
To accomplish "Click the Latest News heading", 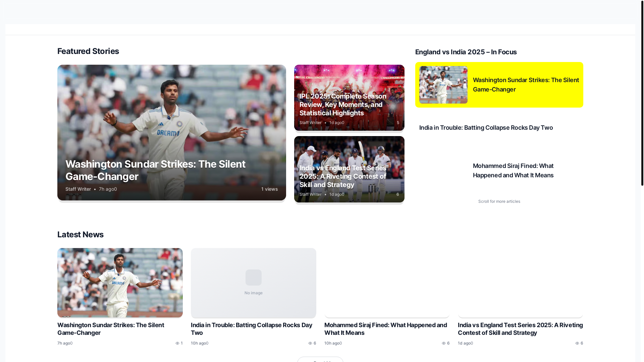I will point(80,235).
